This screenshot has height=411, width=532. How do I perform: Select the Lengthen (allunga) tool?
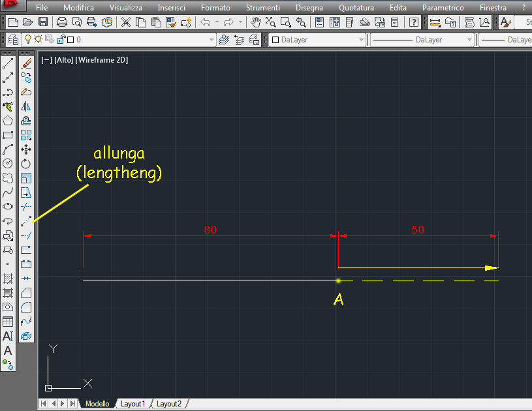pyautogui.click(x=26, y=221)
